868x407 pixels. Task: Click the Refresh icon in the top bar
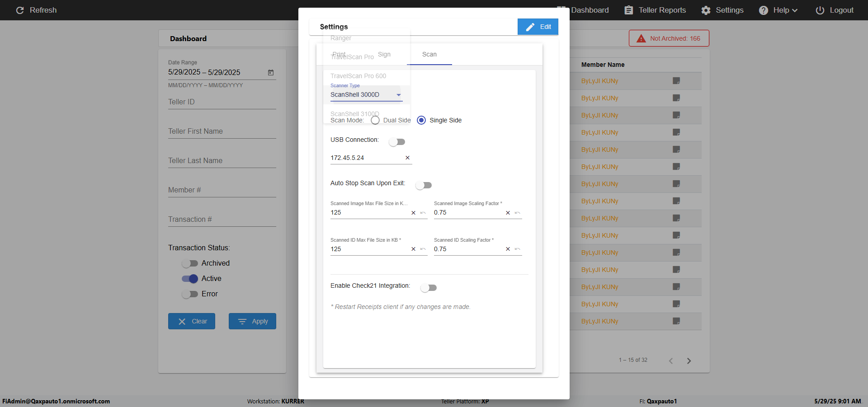pos(20,10)
